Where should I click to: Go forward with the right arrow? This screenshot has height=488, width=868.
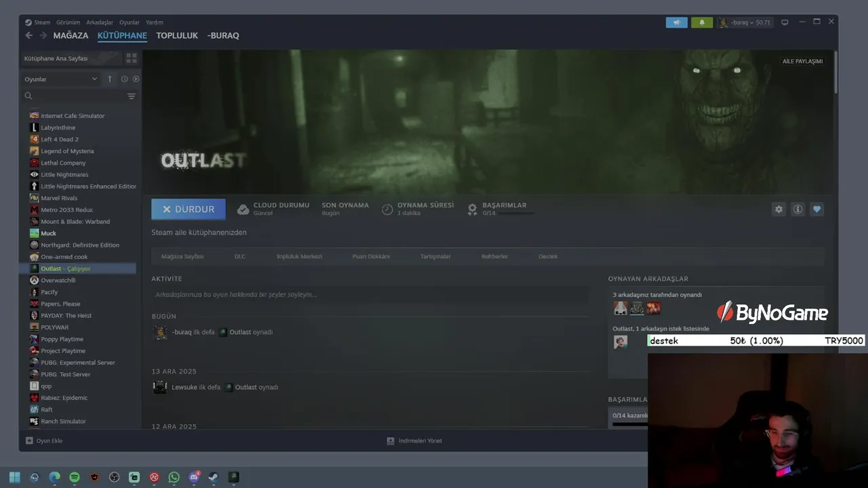pyautogui.click(x=43, y=35)
